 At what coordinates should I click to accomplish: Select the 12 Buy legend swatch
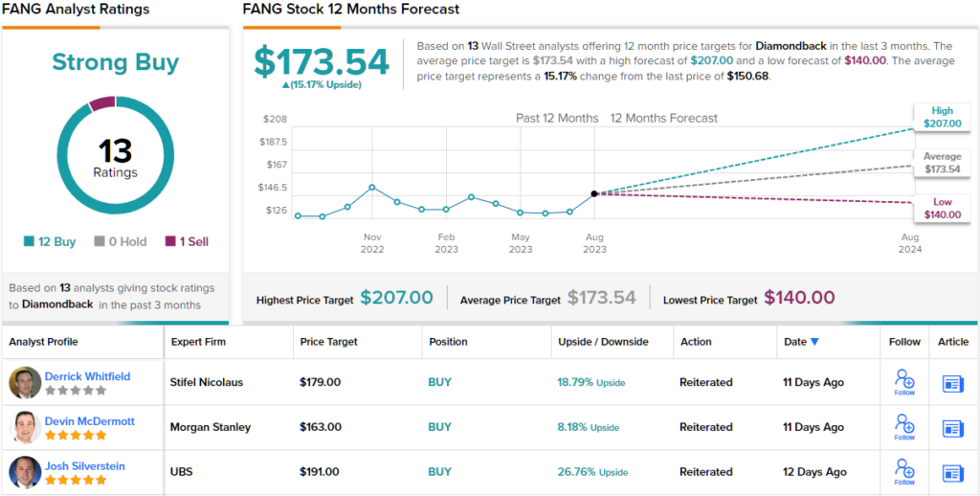29,242
